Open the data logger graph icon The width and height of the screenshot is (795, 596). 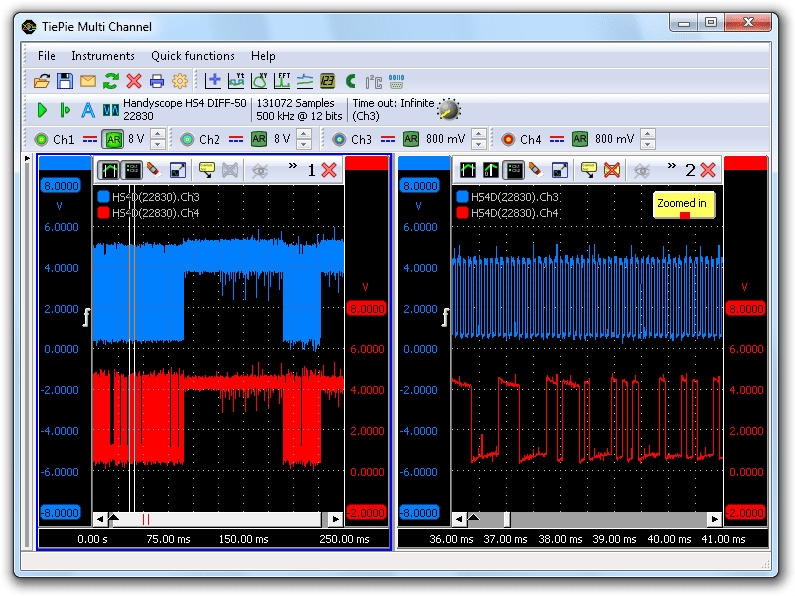coord(305,81)
